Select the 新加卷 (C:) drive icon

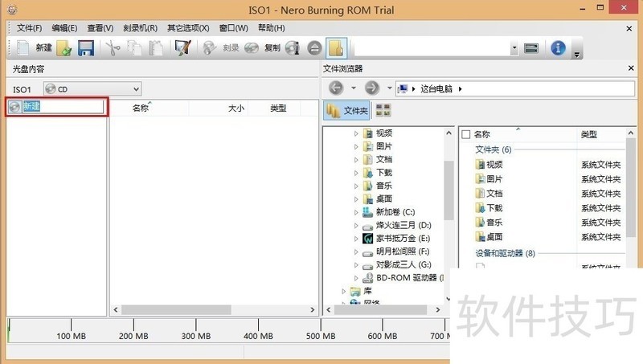coord(368,212)
